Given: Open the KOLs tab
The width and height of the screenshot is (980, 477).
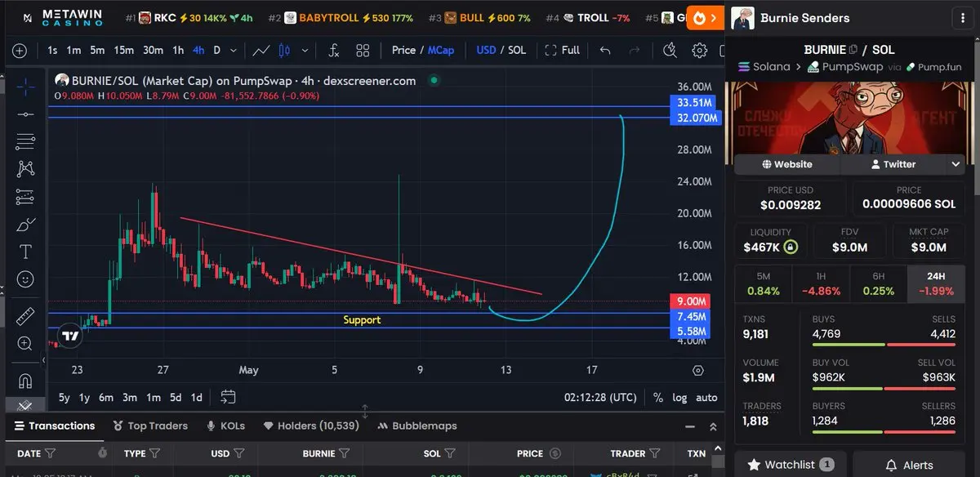Looking at the screenshot, I should point(226,426).
